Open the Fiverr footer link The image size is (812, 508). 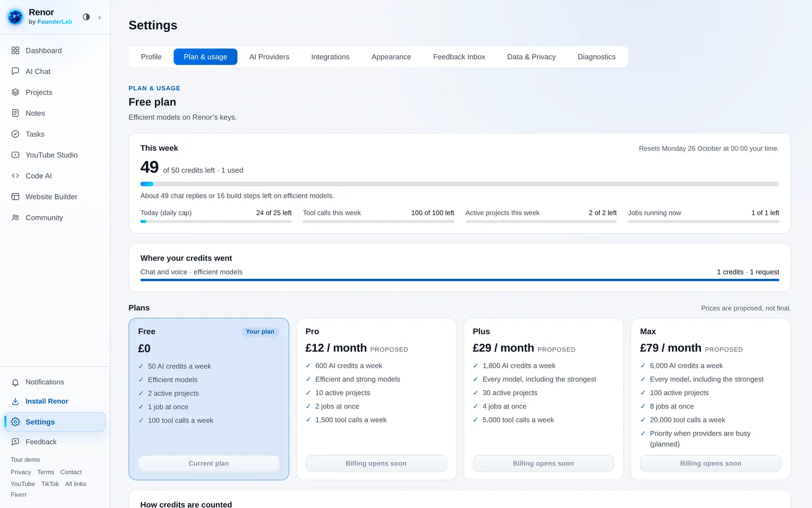(19, 495)
